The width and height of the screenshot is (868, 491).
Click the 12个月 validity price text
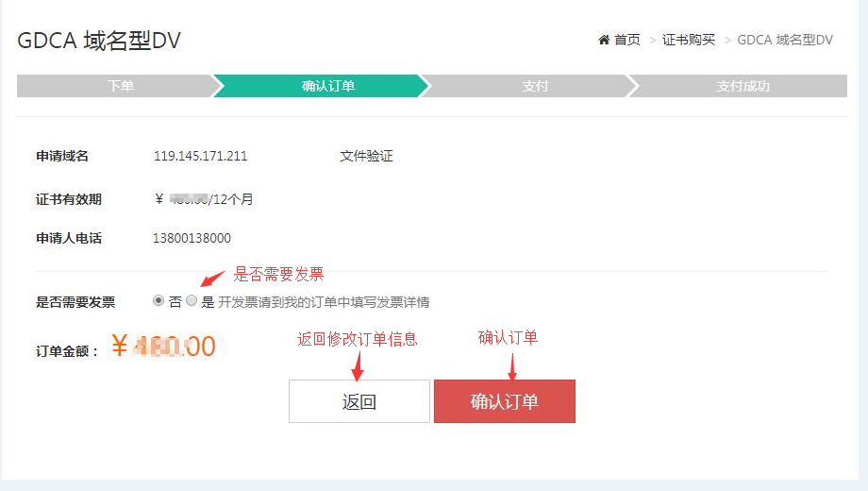(204, 199)
